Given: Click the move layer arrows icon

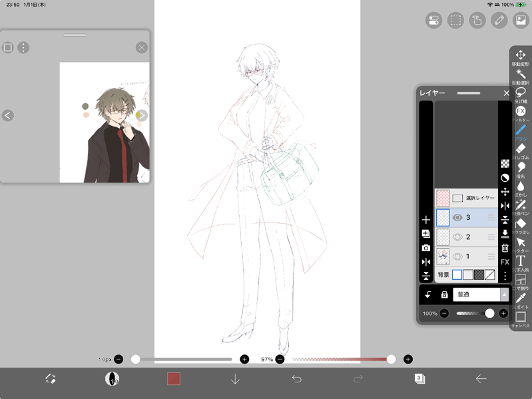Looking at the screenshot, I should click(x=505, y=192).
